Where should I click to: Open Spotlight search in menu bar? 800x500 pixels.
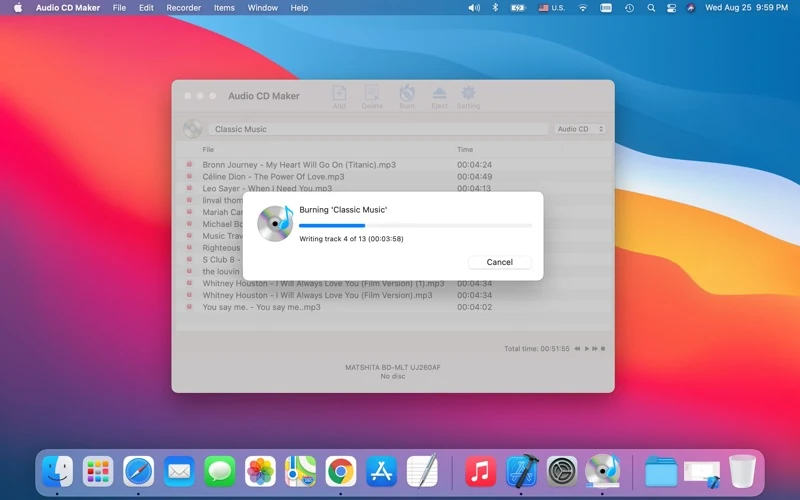(651, 8)
